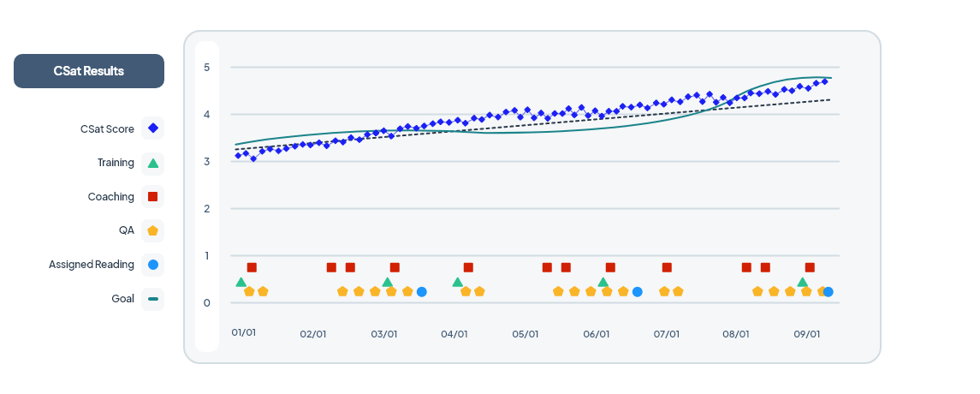
Task: Click the Coaching red square legend icon
Action: point(152,197)
